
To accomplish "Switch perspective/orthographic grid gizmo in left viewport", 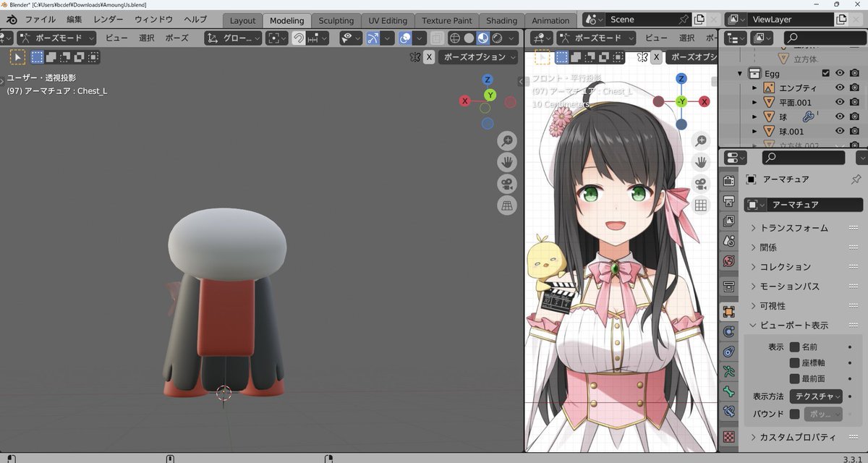I will click(507, 206).
